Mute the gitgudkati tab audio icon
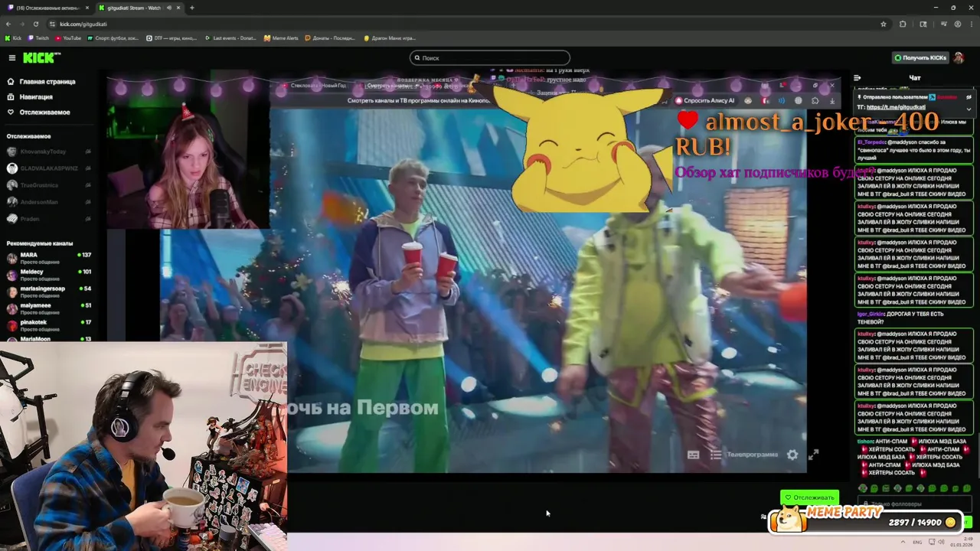 (x=168, y=8)
